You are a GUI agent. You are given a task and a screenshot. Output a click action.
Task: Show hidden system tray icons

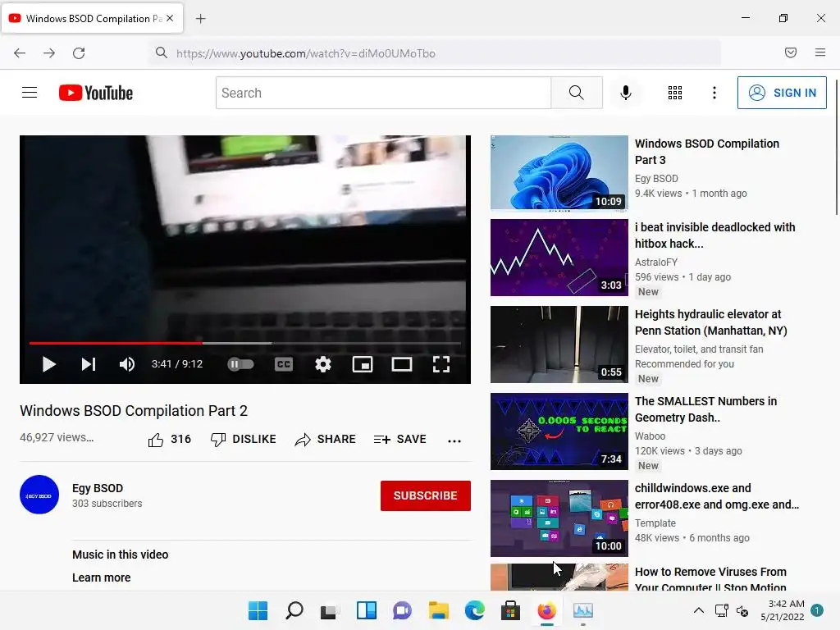coord(699,610)
